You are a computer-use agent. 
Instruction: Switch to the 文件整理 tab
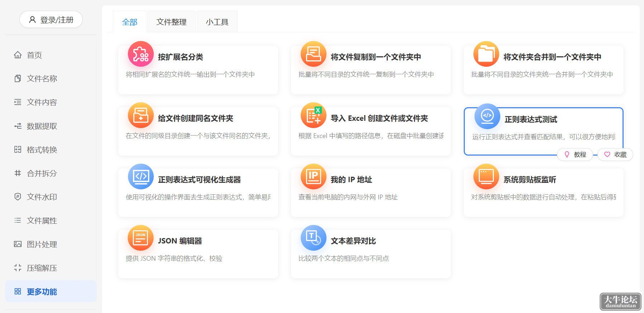pyautogui.click(x=171, y=22)
